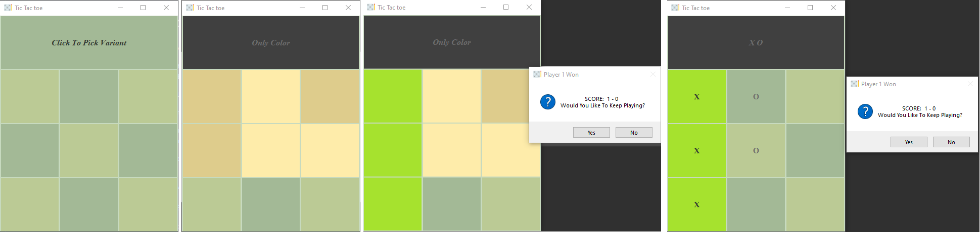
Task: Click yellow middle-right cell in Only Color window without green column
Action: click(x=330, y=150)
